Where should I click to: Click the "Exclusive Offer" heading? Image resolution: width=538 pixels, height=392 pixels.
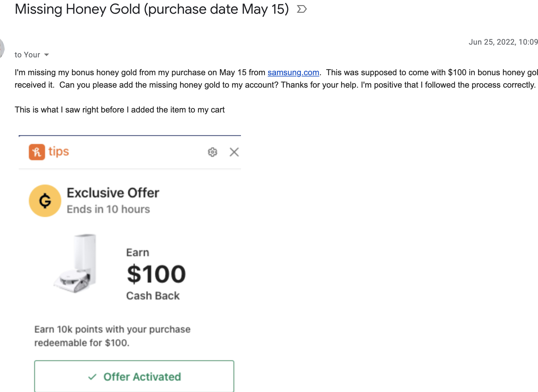click(x=113, y=193)
